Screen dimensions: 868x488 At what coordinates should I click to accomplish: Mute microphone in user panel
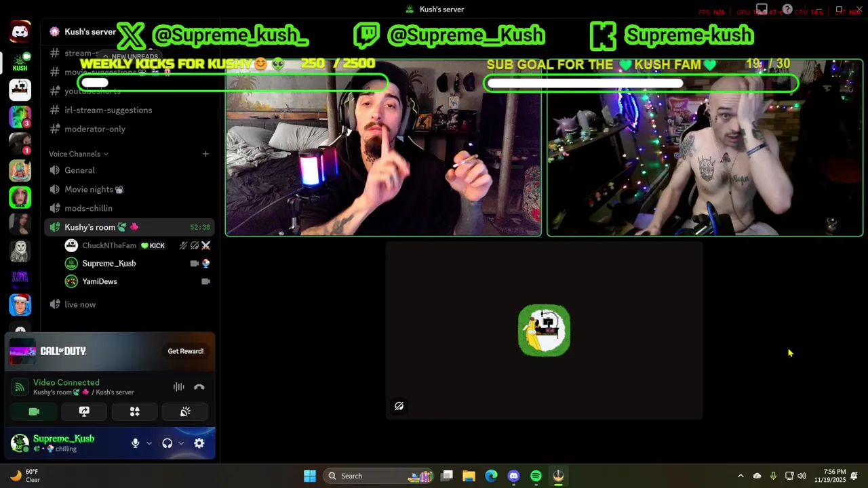[135, 443]
